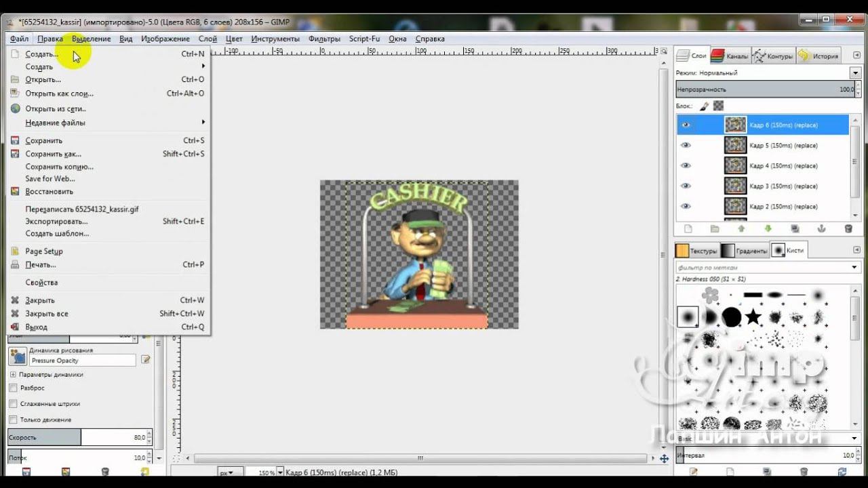Anchor the floating layer
868x488 pixels.
(x=821, y=229)
